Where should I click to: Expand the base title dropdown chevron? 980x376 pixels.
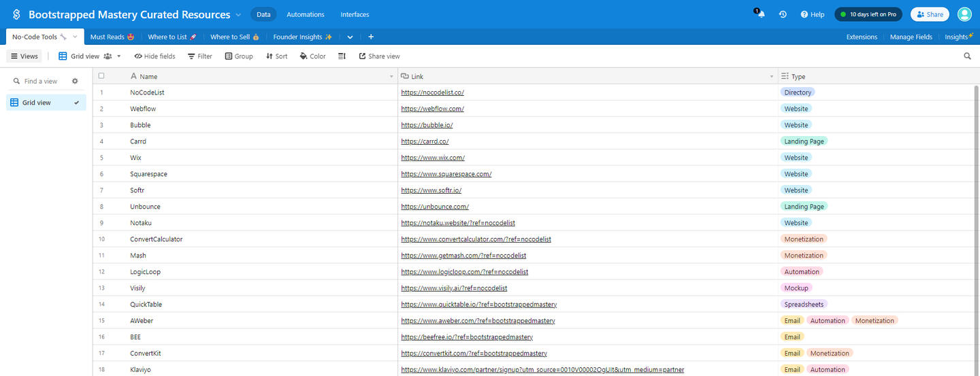[x=238, y=14]
